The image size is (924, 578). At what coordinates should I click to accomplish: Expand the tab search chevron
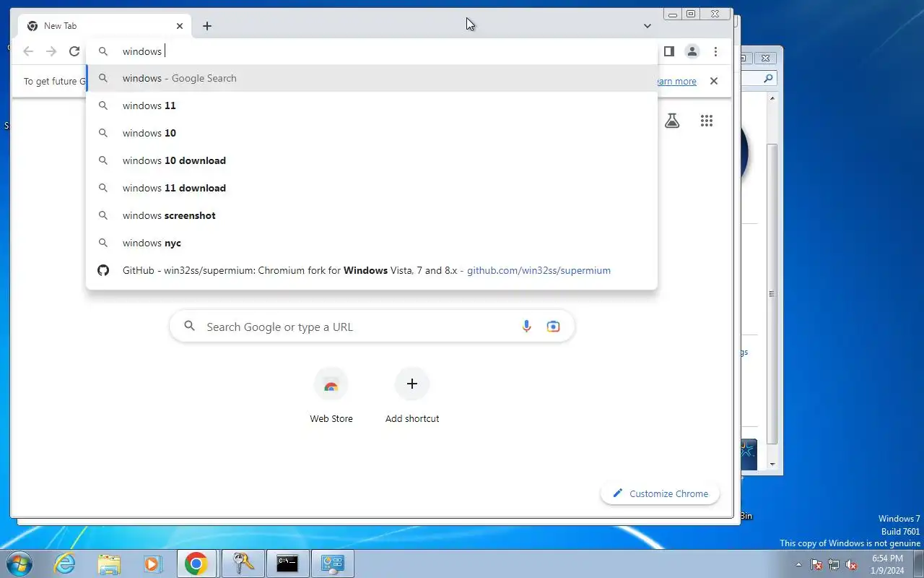click(x=648, y=26)
